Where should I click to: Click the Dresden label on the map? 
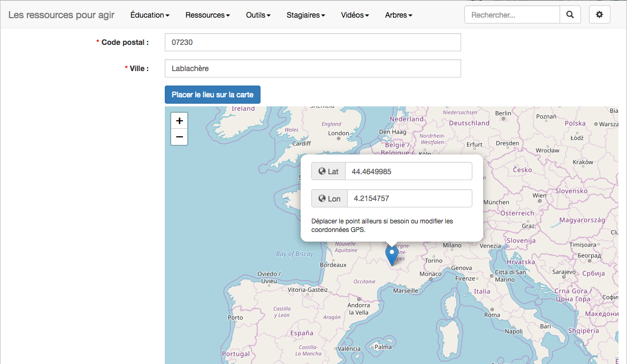[508, 143]
